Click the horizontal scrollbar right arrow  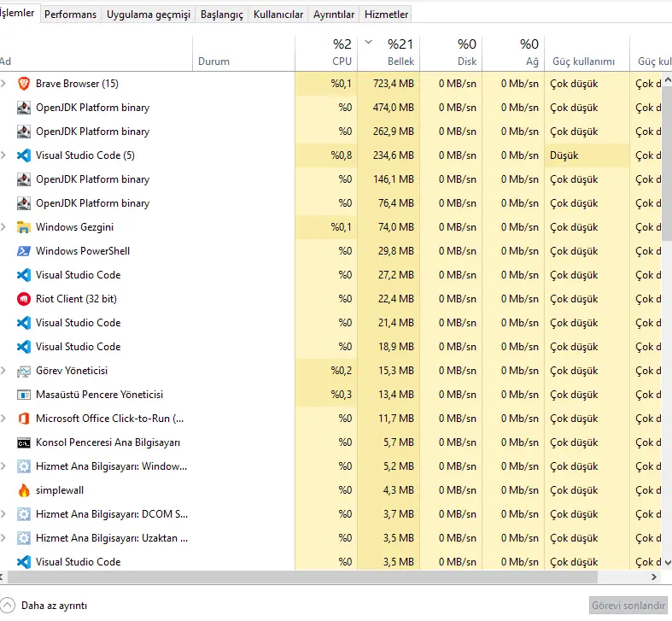click(653, 577)
